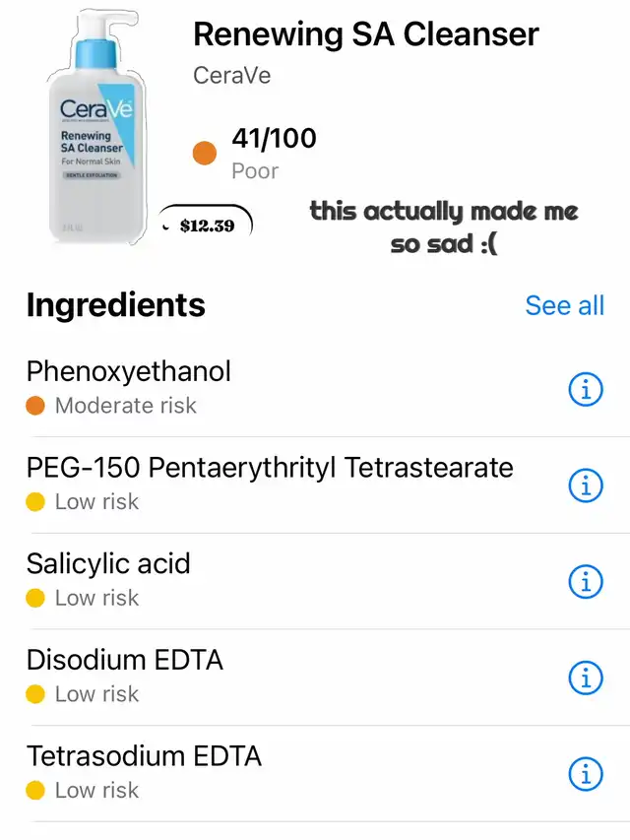Click the CeraVe brand name

231,76
